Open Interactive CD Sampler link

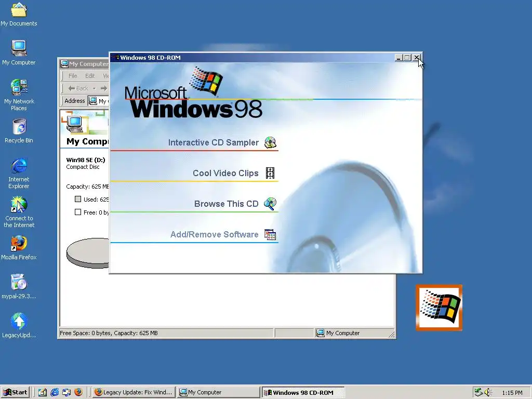214,142
